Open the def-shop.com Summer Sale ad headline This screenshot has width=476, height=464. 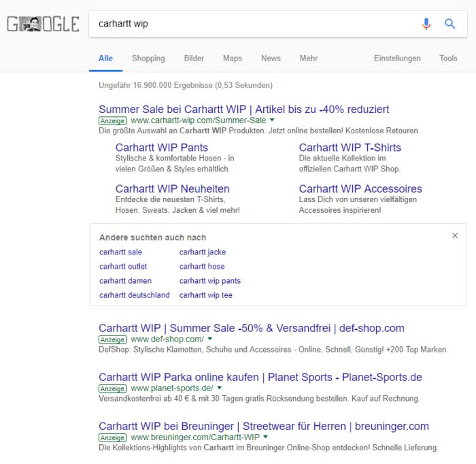coord(252,328)
